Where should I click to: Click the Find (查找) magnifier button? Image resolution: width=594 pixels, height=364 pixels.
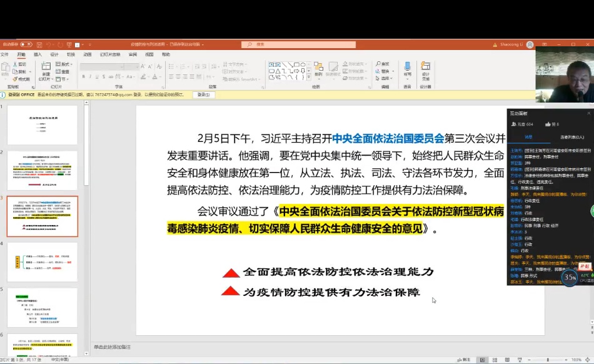tap(383, 64)
